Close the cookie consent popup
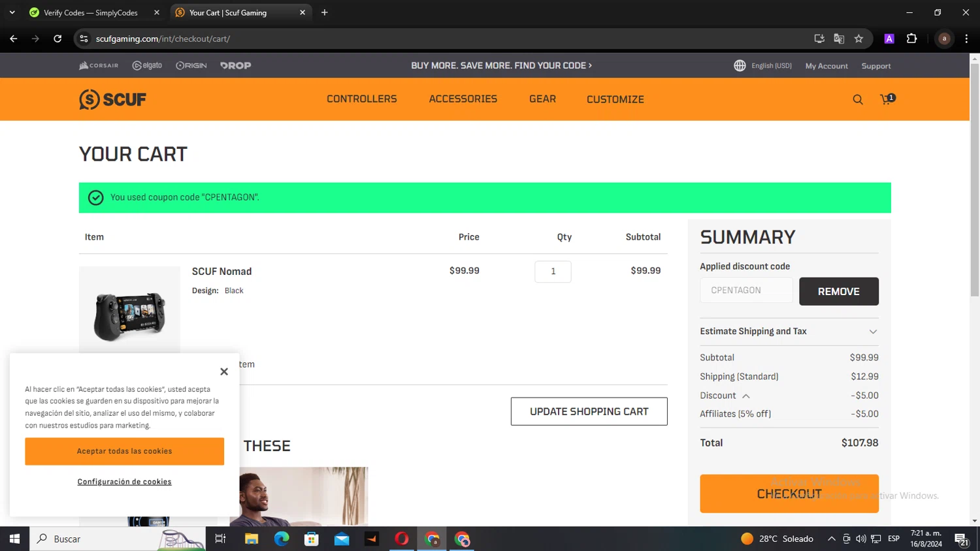Screen dimensions: 980x551 click(224, 371)
